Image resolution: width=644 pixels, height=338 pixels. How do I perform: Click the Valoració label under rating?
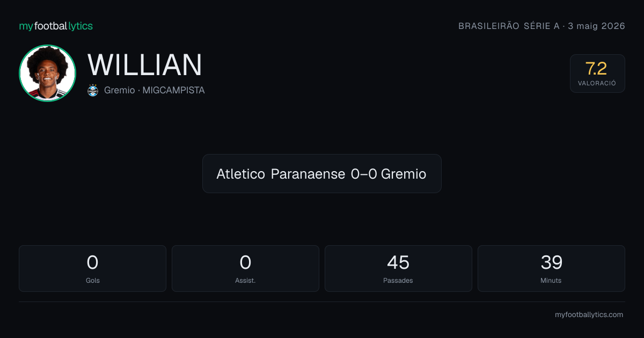click(597, 83)
